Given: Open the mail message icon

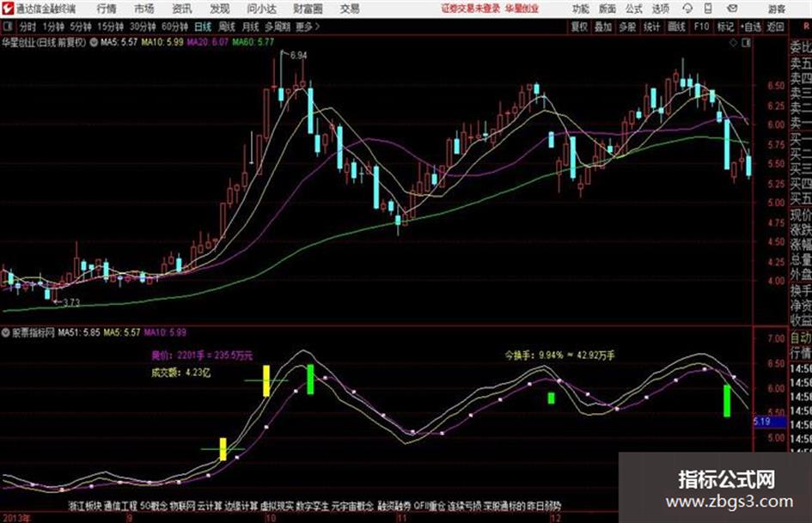Looking at the screenshot, I should 732,9.
